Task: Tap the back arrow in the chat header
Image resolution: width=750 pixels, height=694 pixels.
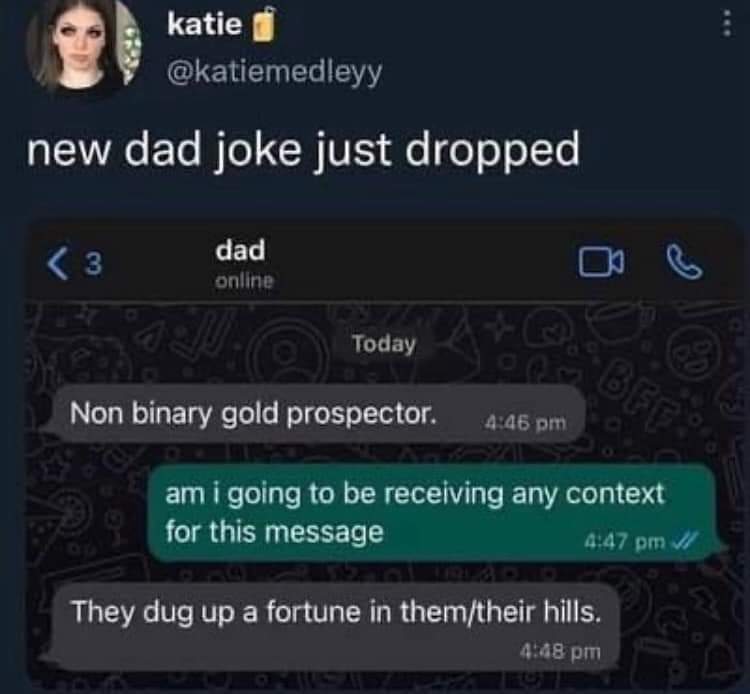Action: (58, 264)
